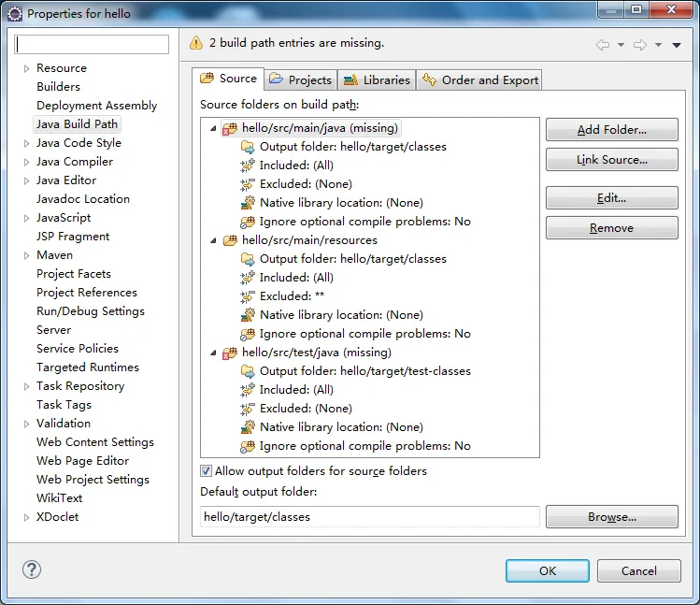Switch to the Projects tab

pos(301,80)
